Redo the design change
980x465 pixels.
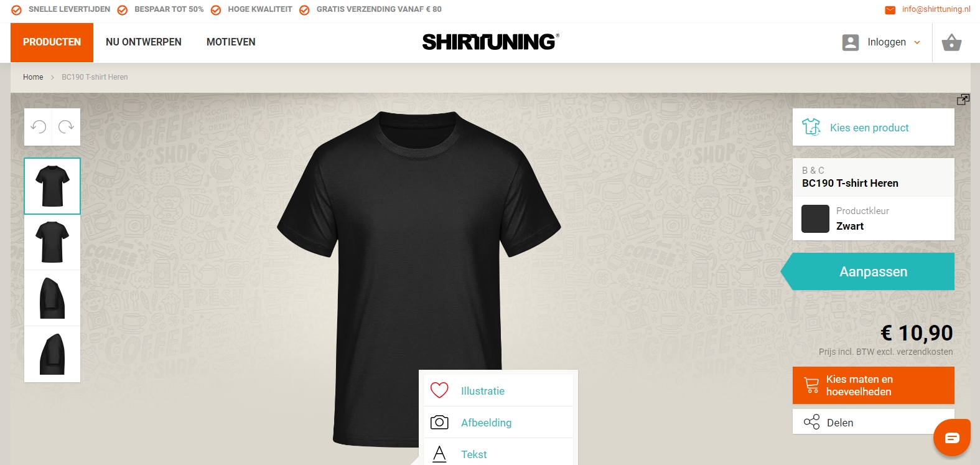(x=66, y=127)
